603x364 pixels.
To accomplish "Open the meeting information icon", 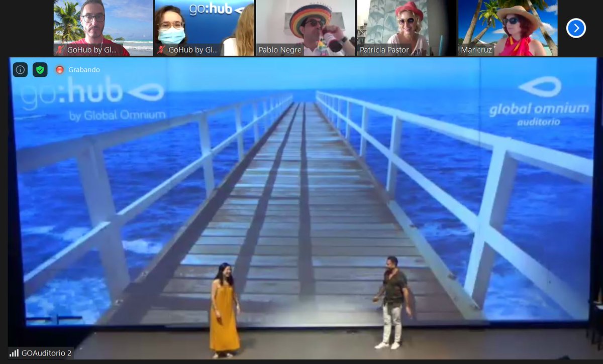I will point(20,70).
